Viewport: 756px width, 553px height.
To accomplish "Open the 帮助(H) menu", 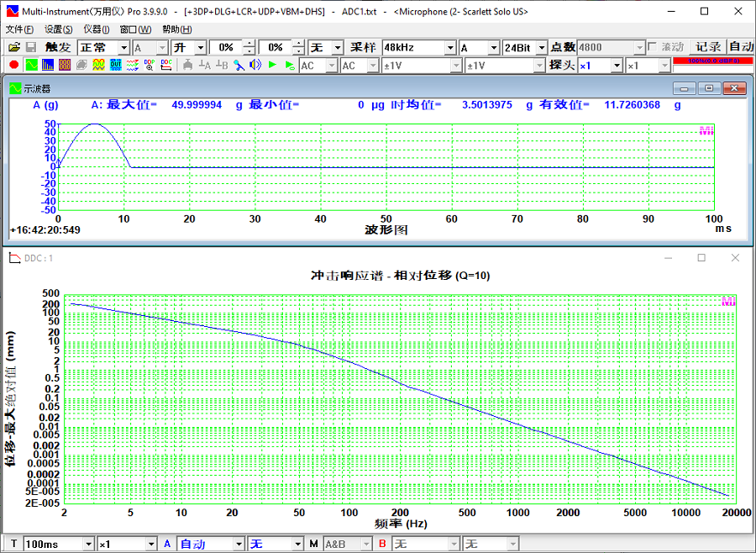I will (x=177, y=29).
